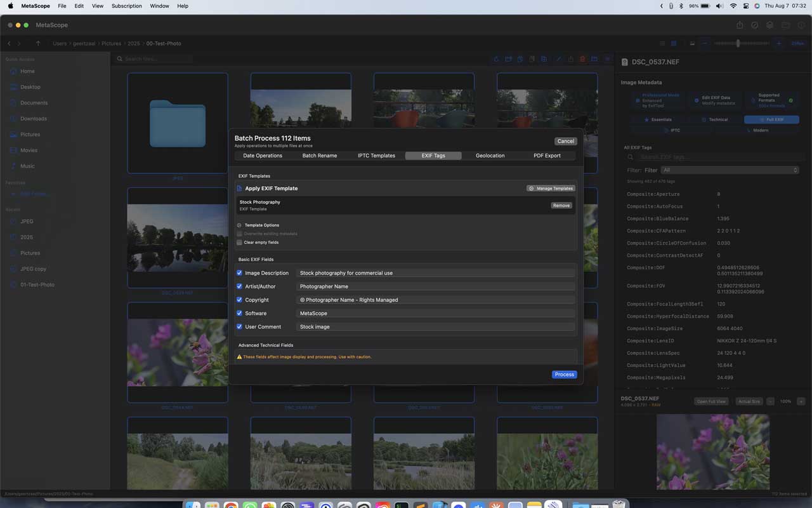Switch to the PDF Export tab
The height and width of the screenshot is (508, 812).
click(547, 156)
